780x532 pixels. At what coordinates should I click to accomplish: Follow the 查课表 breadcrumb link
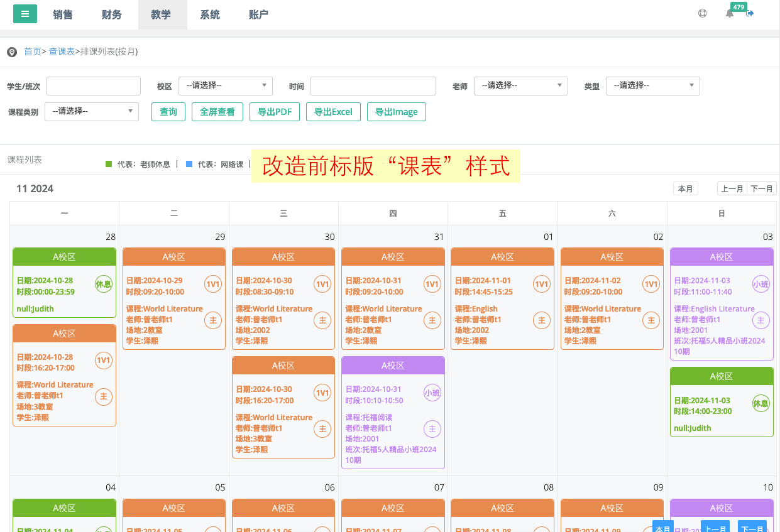(62, 52)
